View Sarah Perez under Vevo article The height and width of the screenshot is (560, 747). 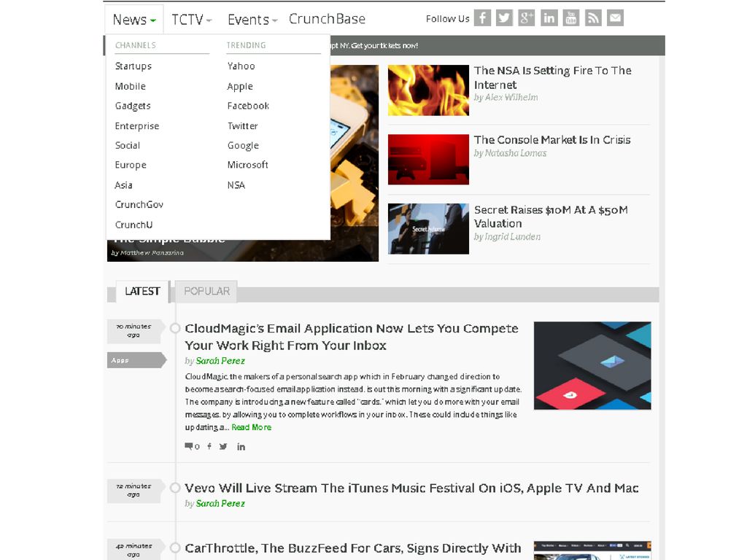(220, 503)
